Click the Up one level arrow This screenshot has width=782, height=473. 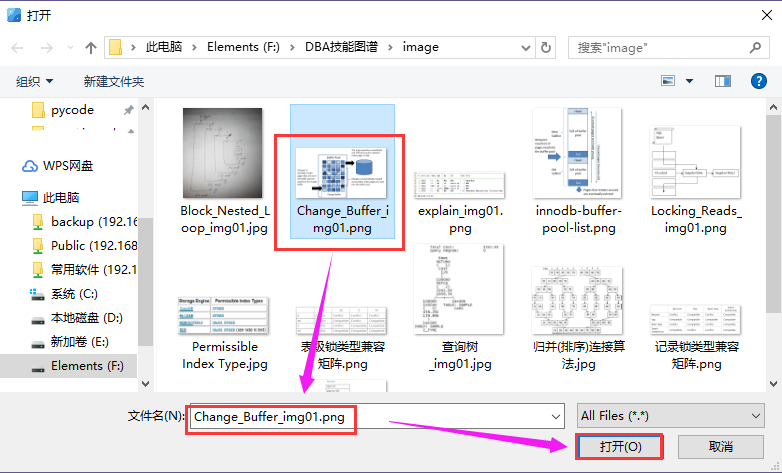pos(91,47)
